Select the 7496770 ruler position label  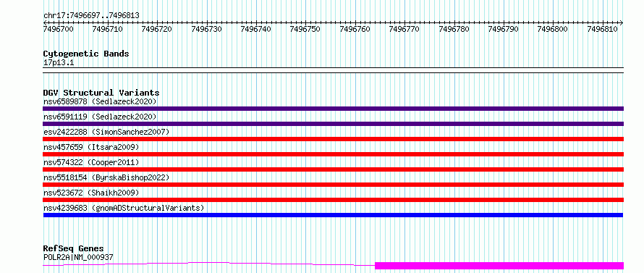coord(404,29)
